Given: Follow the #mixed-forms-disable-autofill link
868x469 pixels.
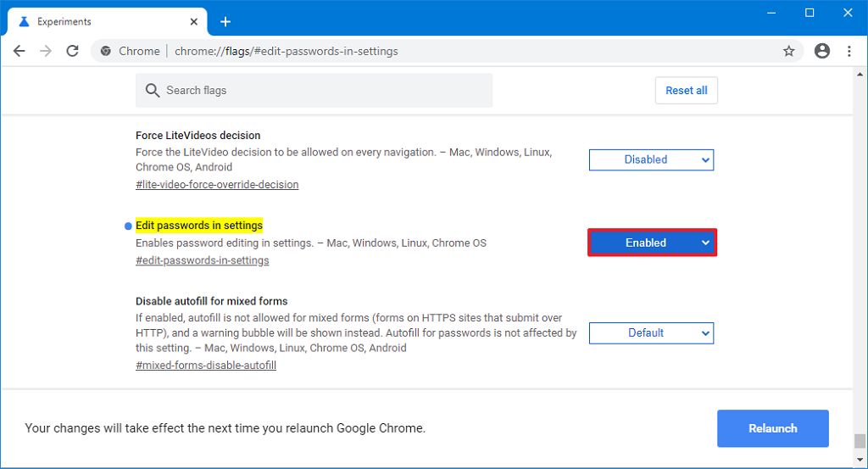Looking at the screenshot, I should (x=206, y=366).
